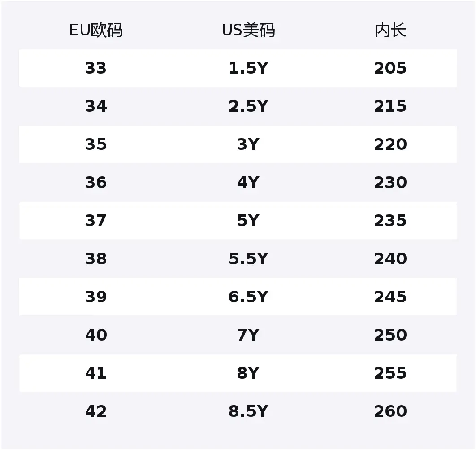Screen dimensions: 476x450
Task: Select EU size 41 cell
Action: pyautogui.click(x=95, y=373)
